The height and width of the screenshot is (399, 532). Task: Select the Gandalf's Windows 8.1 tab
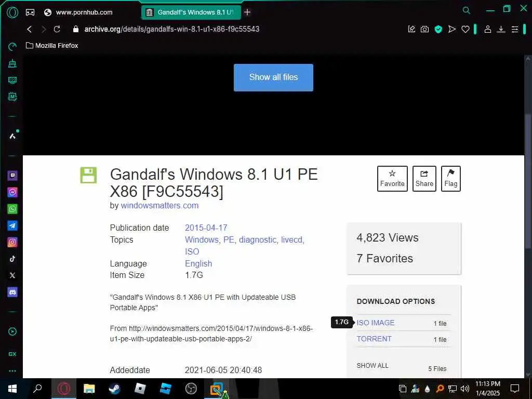coord(191,12)
